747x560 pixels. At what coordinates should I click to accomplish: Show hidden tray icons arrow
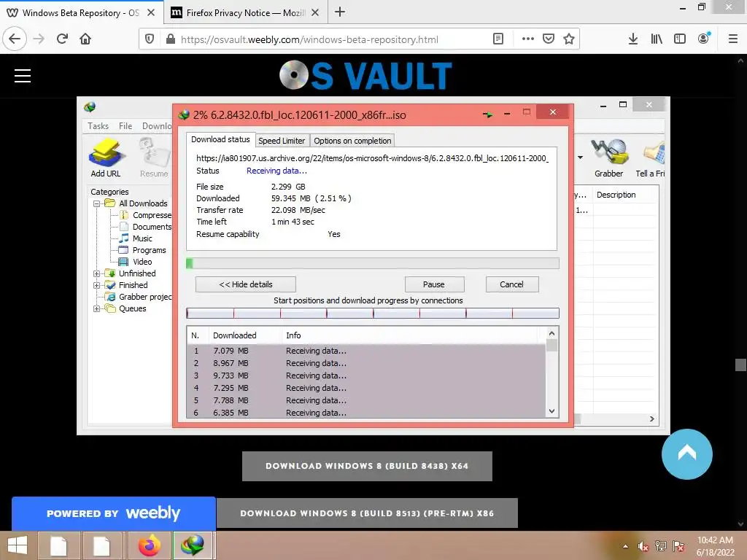pyautogui.click(x=625, y=547)
